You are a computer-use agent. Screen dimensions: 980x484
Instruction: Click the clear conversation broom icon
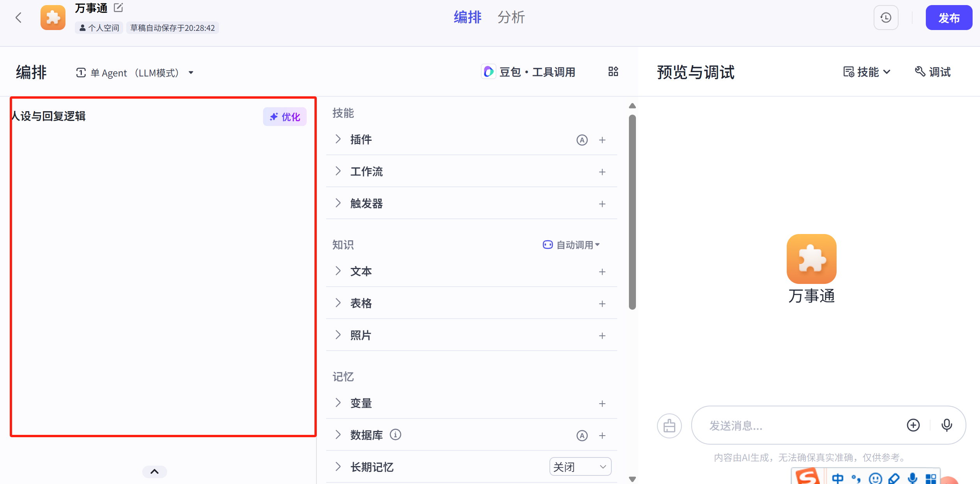coord(669,425)
